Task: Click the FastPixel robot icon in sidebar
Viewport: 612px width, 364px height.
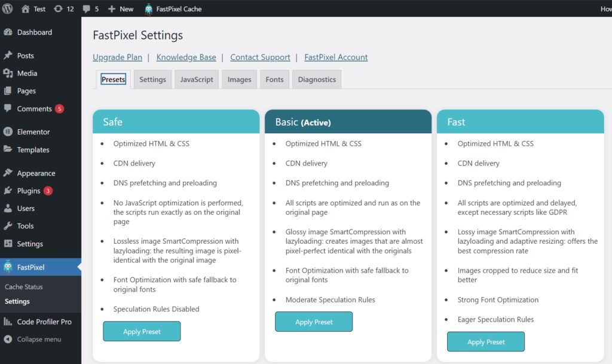Action: tap(8, 267)
